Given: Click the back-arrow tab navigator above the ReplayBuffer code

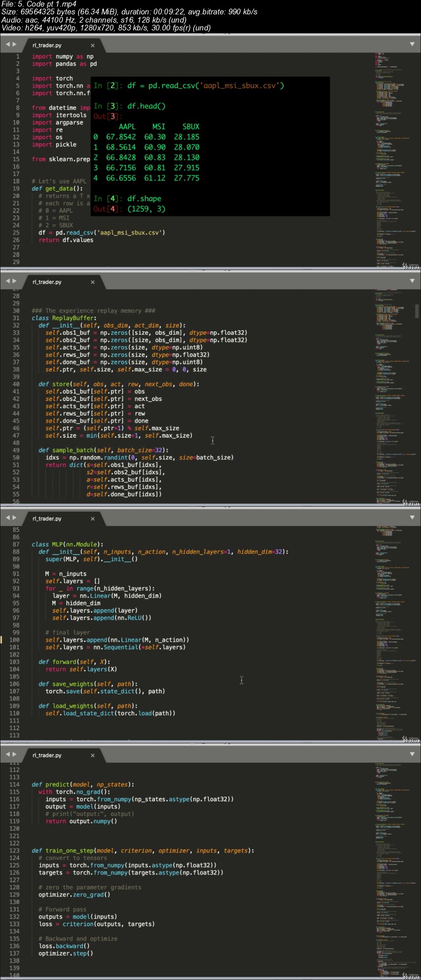Looking at the screenshot, I should pos(8,281).
